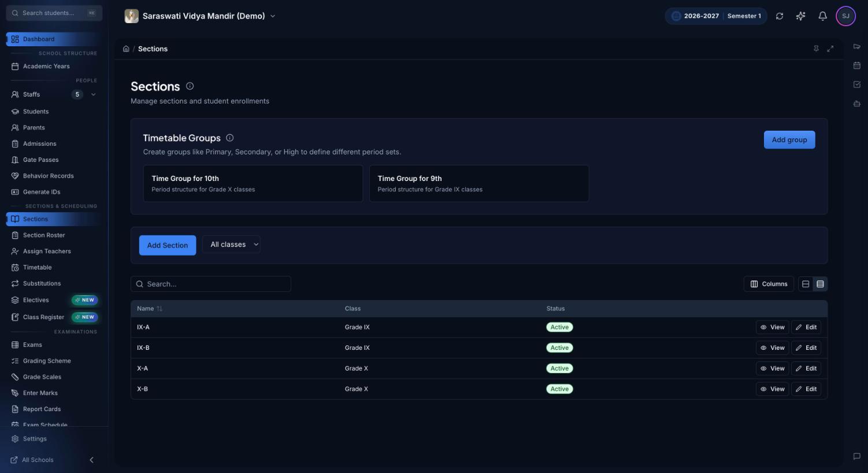Click info icon beside Timetable Groups

click(x=229, y=138)
